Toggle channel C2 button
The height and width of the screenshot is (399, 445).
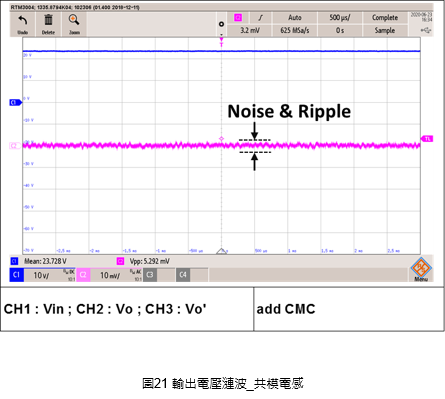(83, 275)
